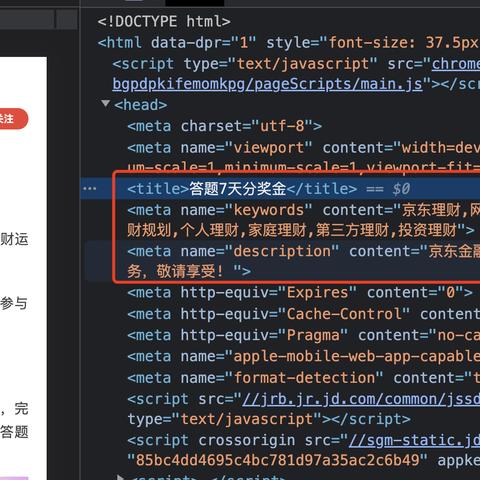
Task: Open the three-dots menu beside title row
Action: [x=90, y=189]
